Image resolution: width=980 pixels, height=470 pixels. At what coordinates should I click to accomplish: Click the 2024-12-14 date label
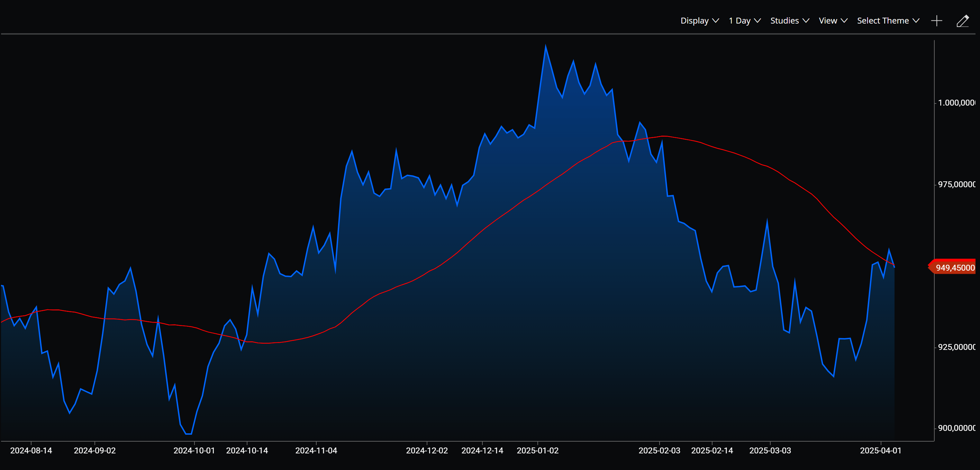coord(482,451)
